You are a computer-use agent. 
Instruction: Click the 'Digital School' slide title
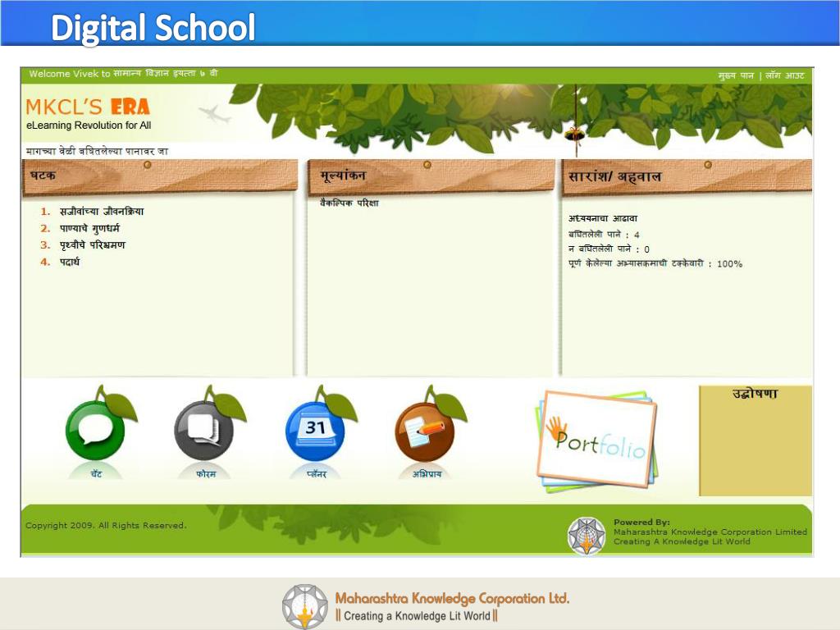click(153, 28)
